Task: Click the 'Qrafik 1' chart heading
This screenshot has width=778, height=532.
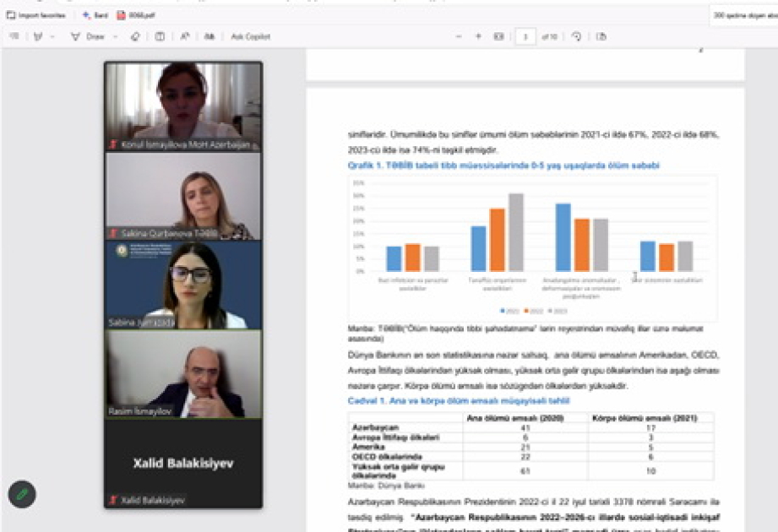Action: click(503, 166)
